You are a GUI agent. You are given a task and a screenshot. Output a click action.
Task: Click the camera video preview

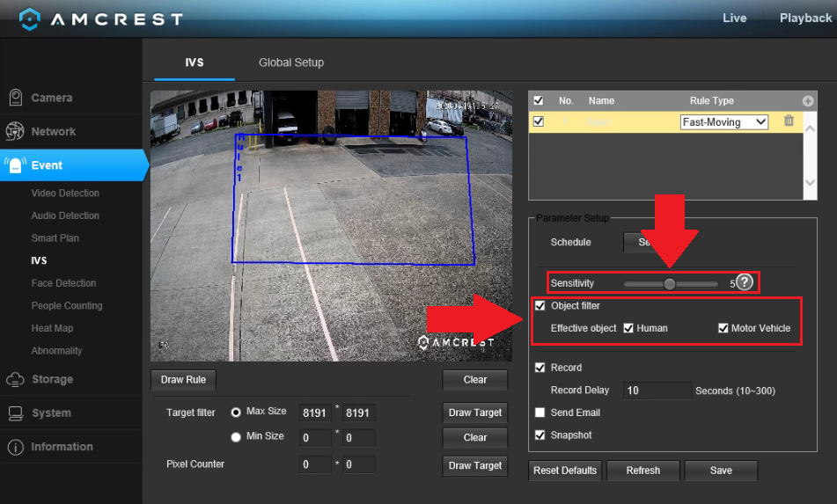pos(331,225)
